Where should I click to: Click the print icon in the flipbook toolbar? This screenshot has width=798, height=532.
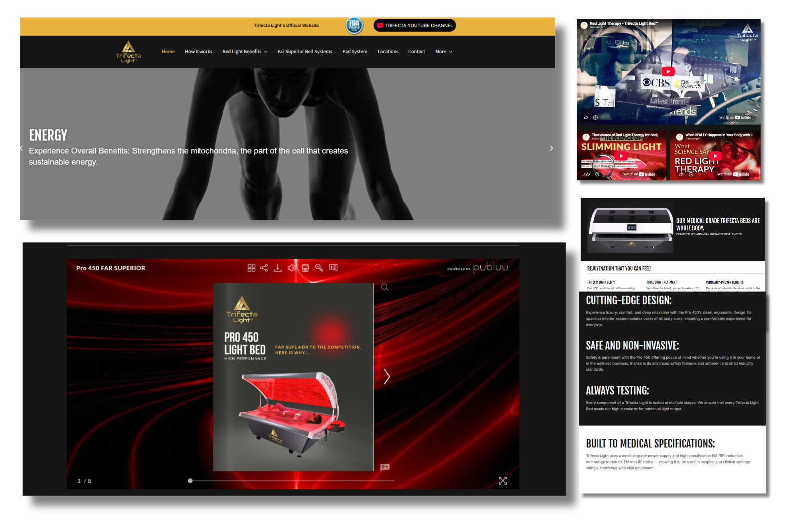click(x=305, y=268)
